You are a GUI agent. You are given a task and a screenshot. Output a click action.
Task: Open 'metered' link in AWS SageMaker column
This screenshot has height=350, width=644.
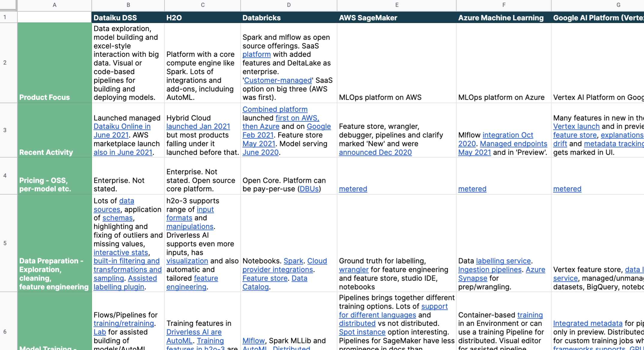point(353,189)
